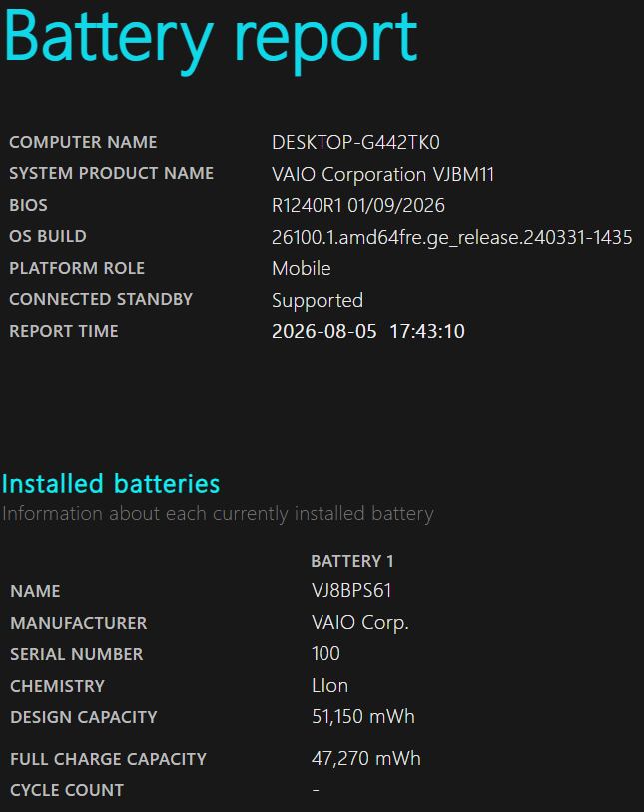Click the CONNECTED STANDBY Supported value
This screenshot has height=812, width=644.
318,301
